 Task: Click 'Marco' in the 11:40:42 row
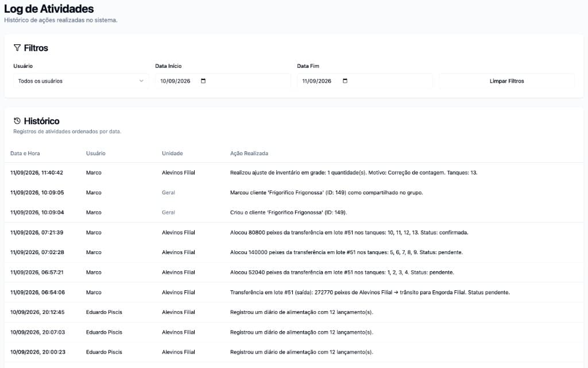pos(94,172)
